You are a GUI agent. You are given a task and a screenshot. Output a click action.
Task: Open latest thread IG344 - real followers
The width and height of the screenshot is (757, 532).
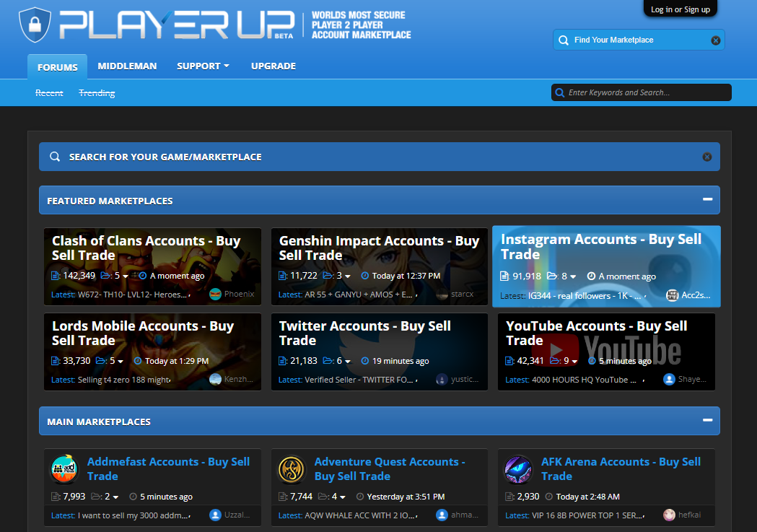[x=585, y=295]
